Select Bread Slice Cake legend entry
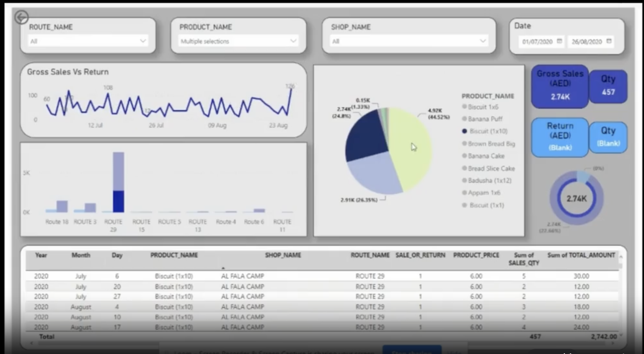 (488, 168)
